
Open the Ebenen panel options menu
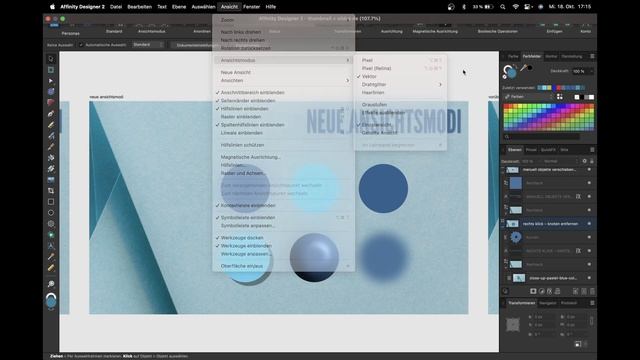tap(592, 150)
